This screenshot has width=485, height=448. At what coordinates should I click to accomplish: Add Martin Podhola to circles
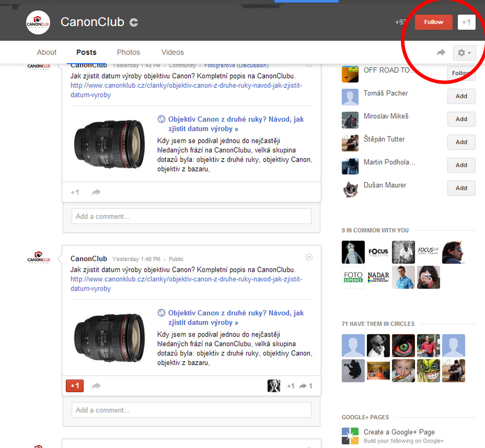click(x=461, y=165)
